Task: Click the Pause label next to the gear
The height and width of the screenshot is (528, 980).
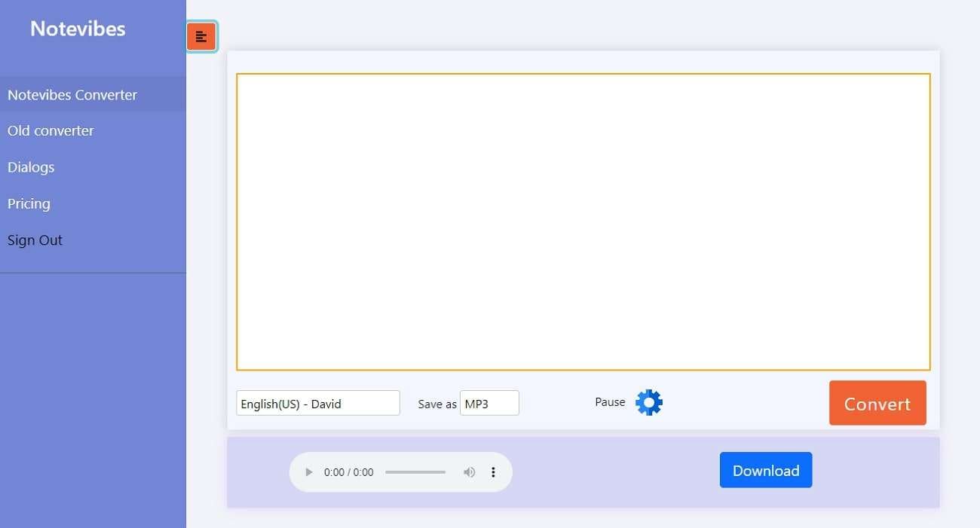Action: [x=610, y=402]
